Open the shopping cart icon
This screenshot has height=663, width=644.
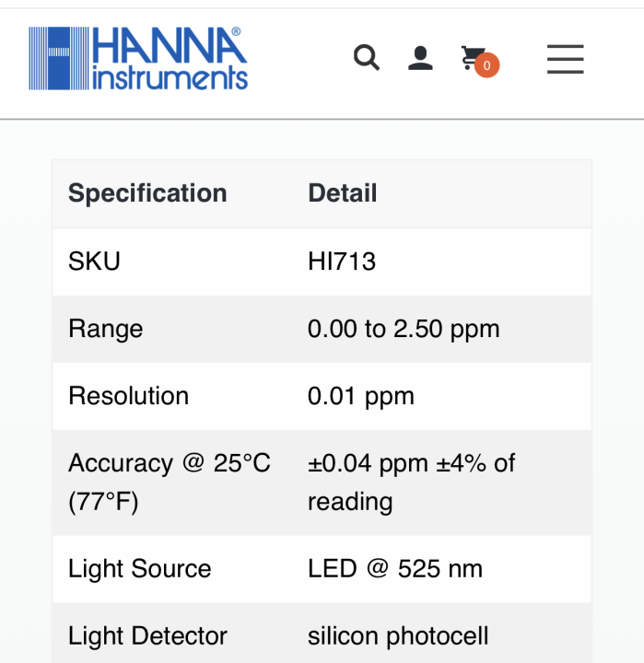point(473,58)
